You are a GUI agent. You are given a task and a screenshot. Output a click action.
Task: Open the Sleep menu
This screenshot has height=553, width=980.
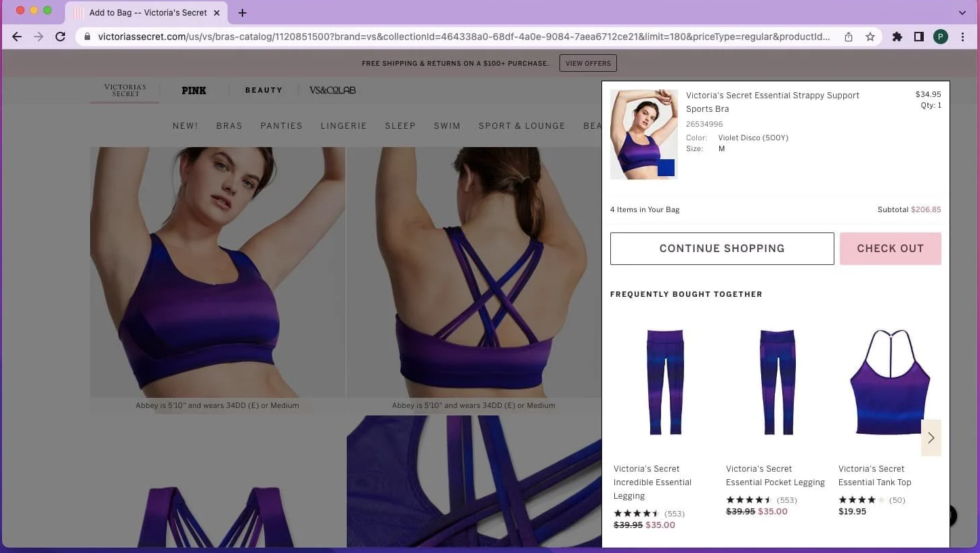[400, 126]
